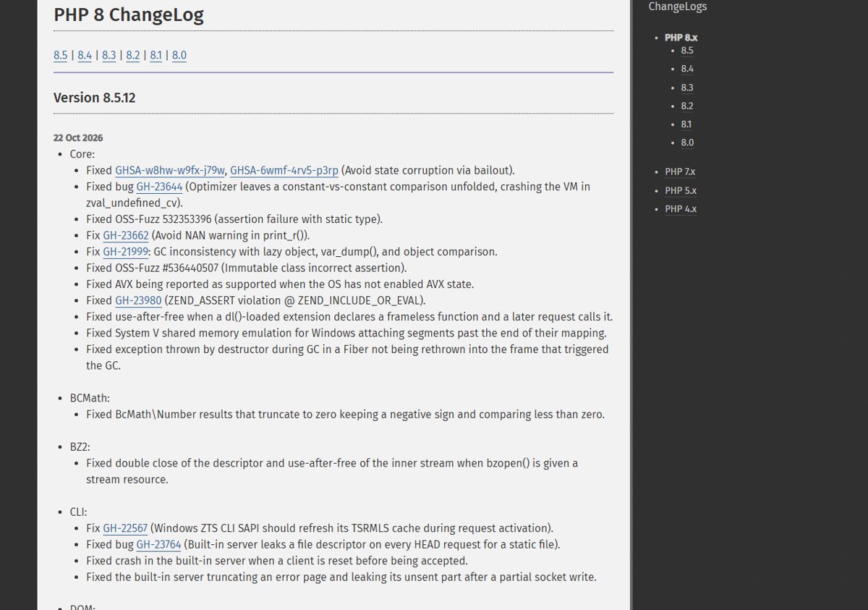This screenshot has height=610, width=868.
Task: Open 8.4 in the sidebar list
Action: 687,69
